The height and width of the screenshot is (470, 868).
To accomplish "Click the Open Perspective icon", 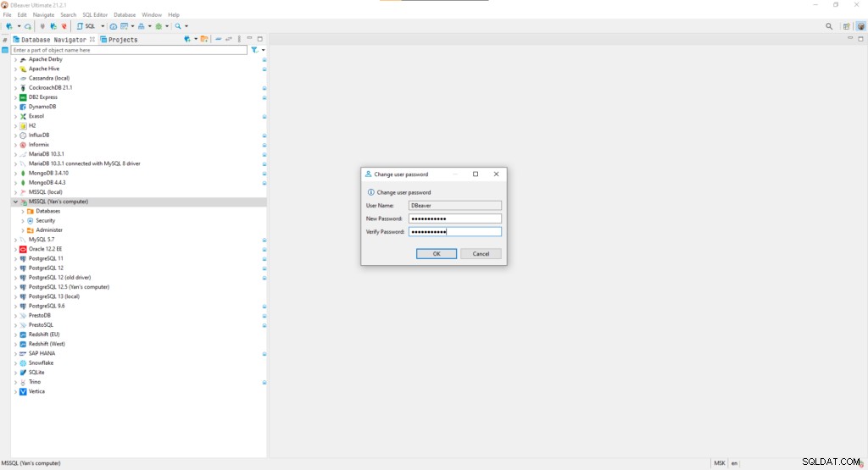I will click(847, 26).
